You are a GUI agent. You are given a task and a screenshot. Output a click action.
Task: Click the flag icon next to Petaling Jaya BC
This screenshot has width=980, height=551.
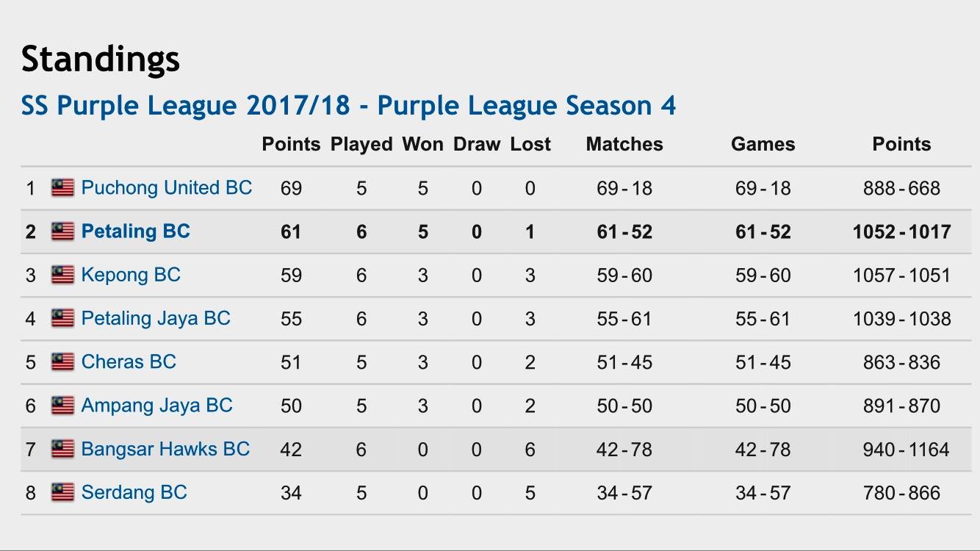(62, 318)
